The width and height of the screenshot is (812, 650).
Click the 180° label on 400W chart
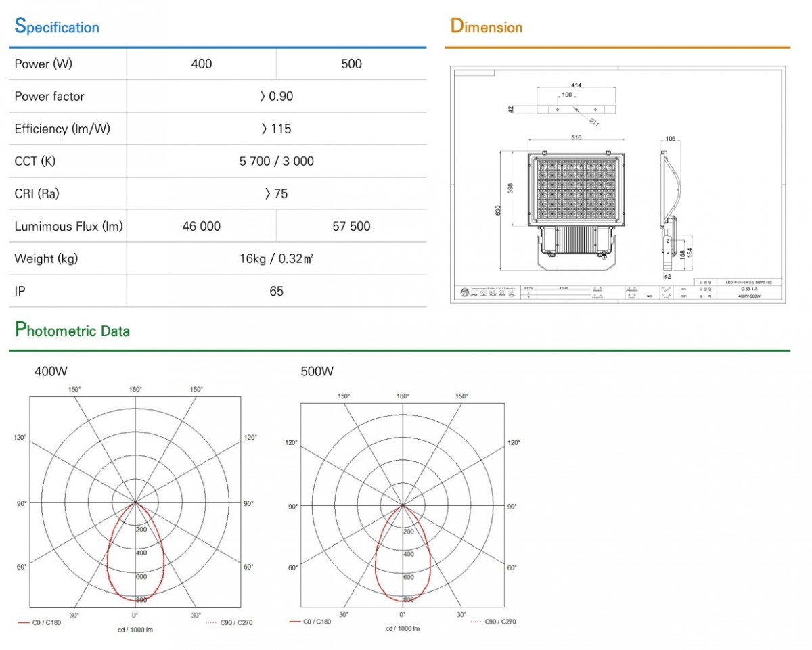tap(135, 390)
